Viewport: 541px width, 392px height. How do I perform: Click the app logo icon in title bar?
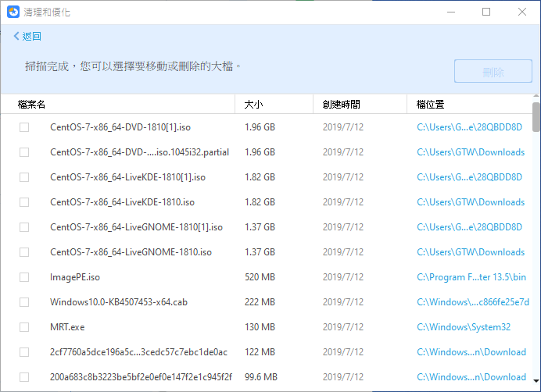(x=15, y=12)
